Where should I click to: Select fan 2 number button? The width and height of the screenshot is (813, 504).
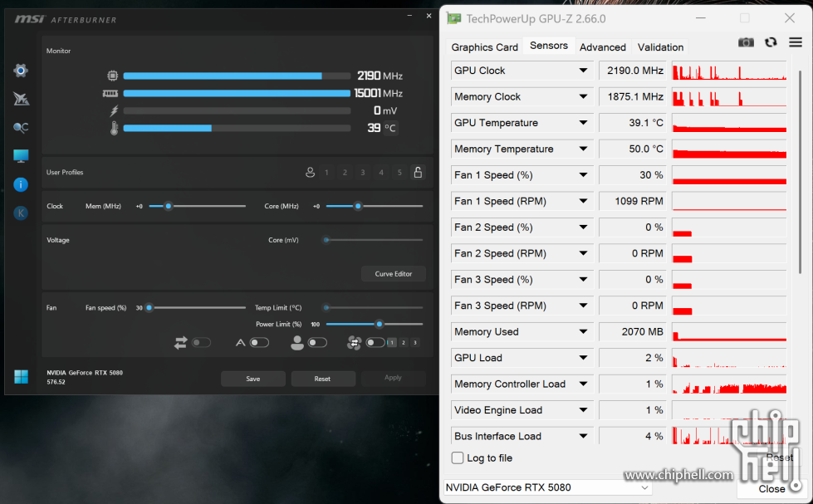pyautogui.click(x=404, y=342)
